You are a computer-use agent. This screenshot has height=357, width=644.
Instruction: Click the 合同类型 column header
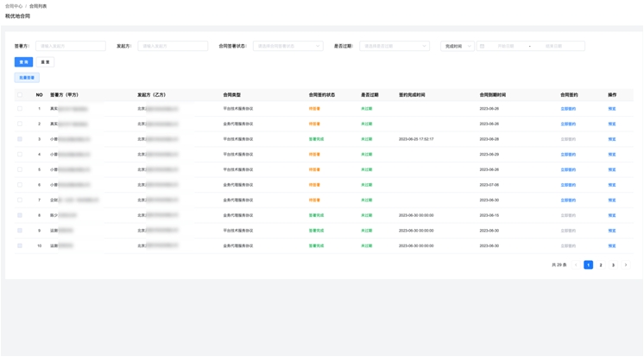tap(232, 95)
